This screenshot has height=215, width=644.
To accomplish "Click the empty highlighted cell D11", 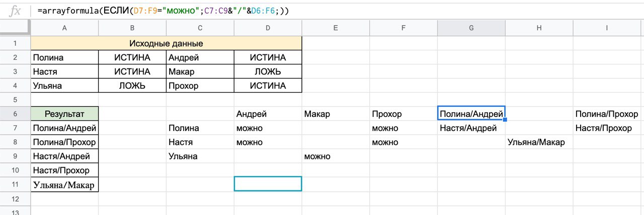I will coord(268,184).
